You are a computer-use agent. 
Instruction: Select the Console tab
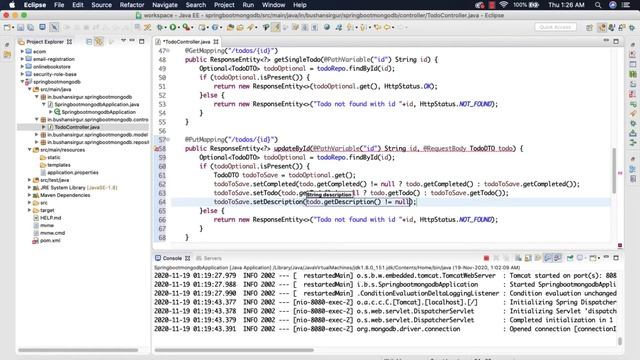(x=172, y=258)
